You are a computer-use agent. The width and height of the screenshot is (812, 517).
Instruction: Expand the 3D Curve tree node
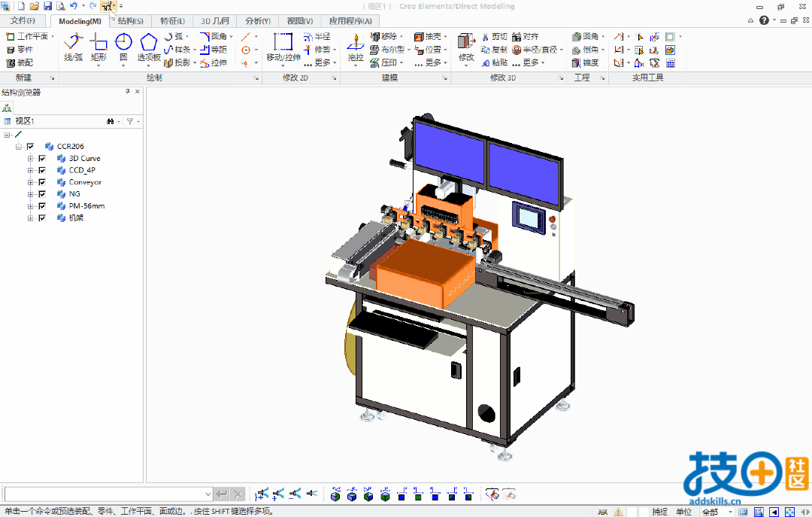pos(31,158)
